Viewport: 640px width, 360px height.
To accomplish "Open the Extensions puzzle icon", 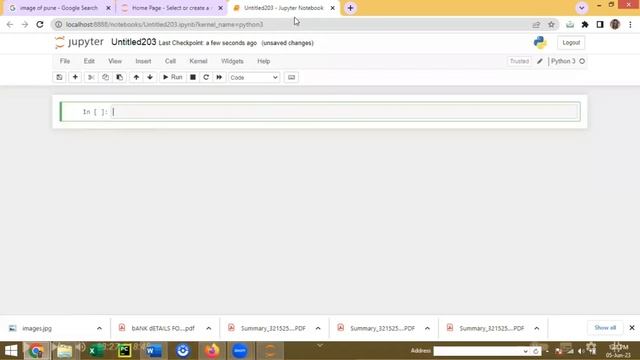I will coord(585,24).
